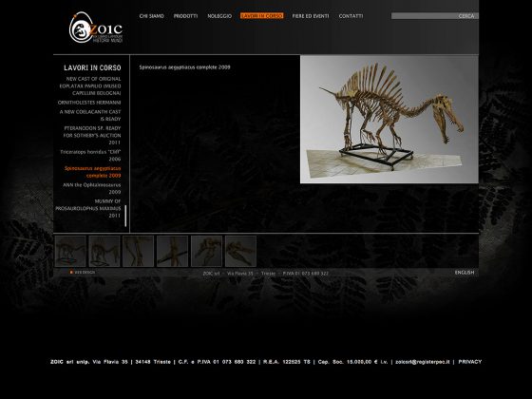Select the sixth thumbnail showing jaw detail
Viewport: 532px width, 399px height.
[x=240, y=252]
